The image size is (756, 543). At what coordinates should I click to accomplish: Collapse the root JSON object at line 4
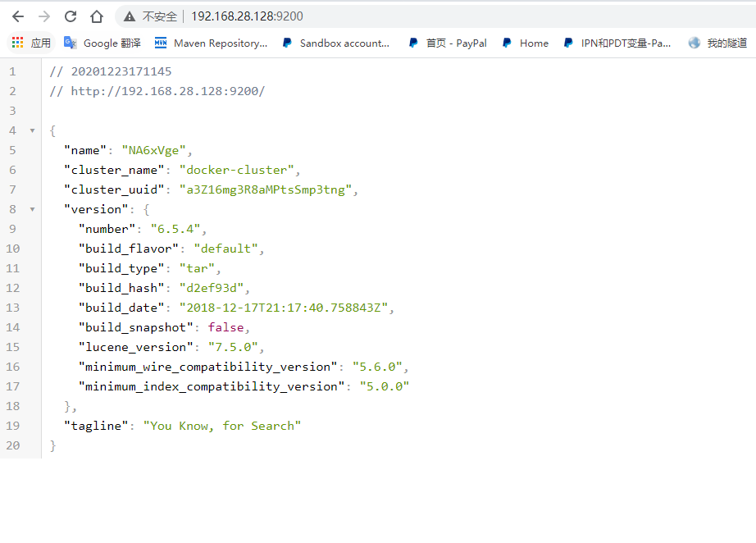32,130
